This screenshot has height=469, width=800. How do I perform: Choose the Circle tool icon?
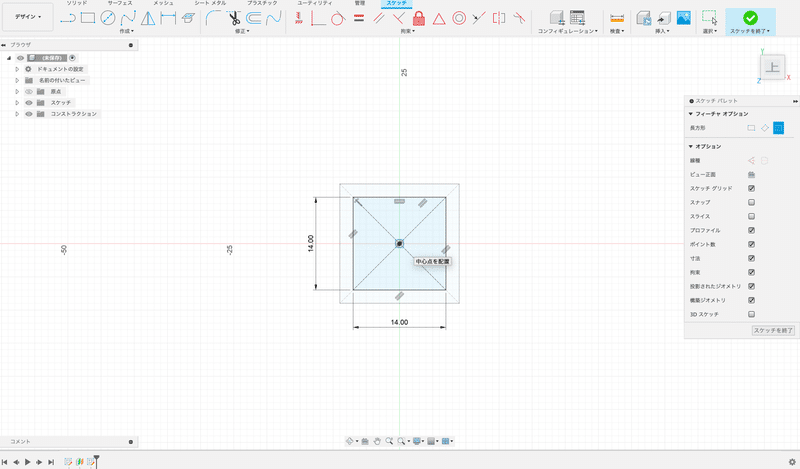tap(108, 18)
